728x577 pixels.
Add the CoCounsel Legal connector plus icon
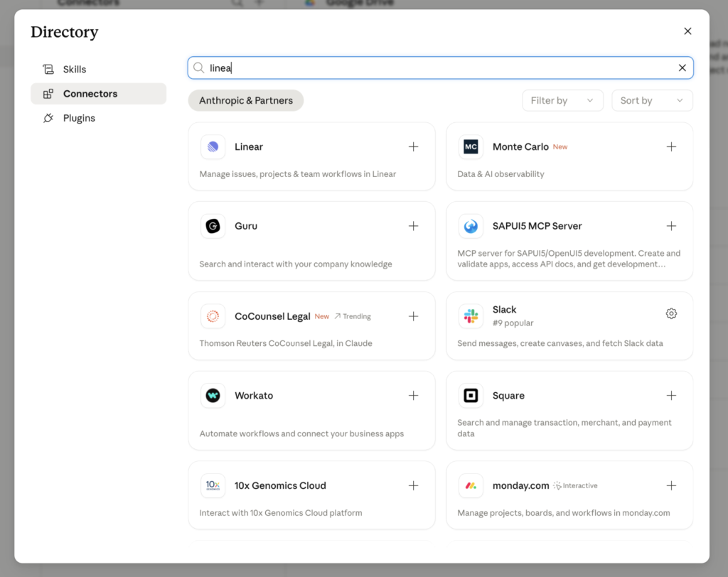click(x=413, y=316)
